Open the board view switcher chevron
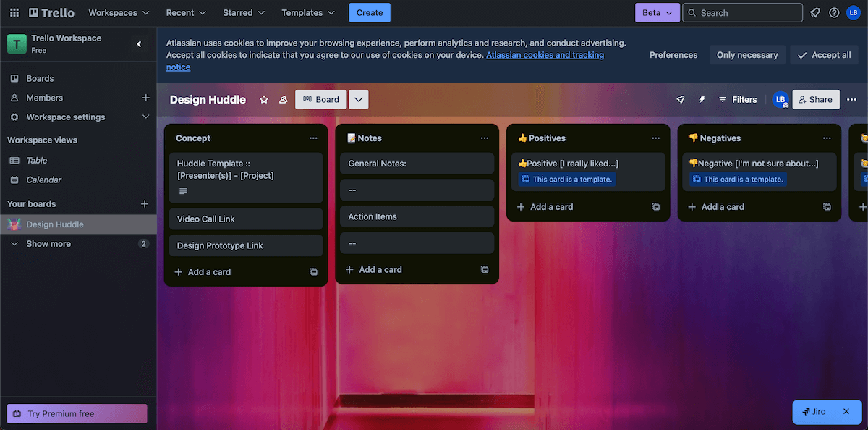868x430 pixels. (x=359, y=100)
